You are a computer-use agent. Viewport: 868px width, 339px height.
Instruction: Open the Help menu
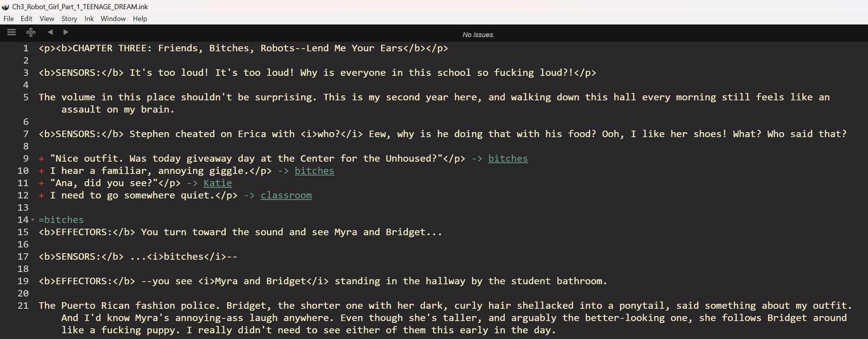(140, 19)
